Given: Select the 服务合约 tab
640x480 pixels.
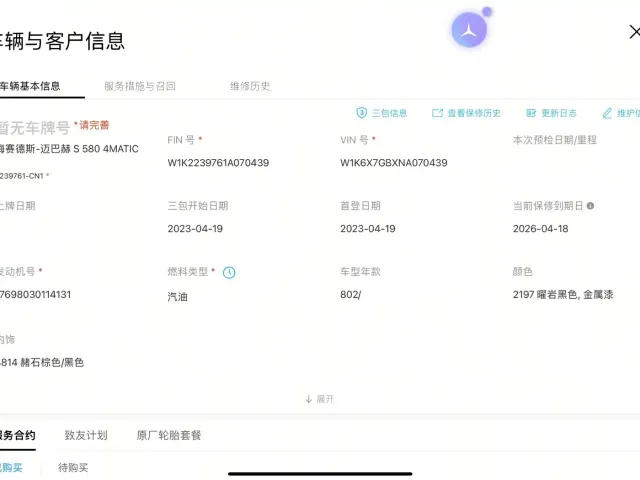Looking at the screenshot, I should [17, 435].
